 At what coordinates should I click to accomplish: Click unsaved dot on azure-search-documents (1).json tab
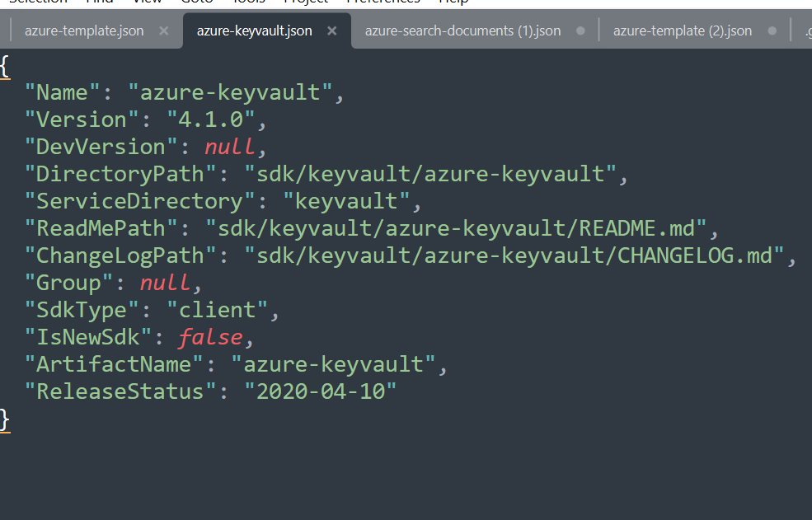580,30
